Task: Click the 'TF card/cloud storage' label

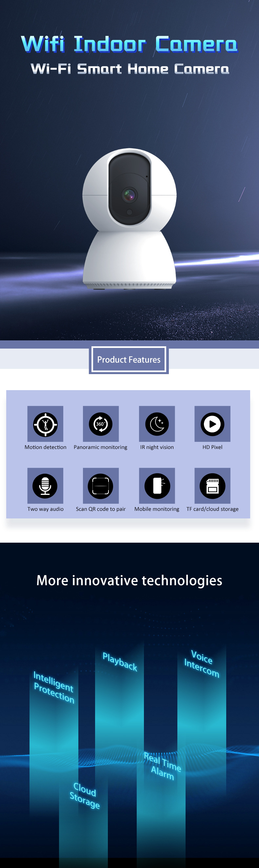Action: coord(212,509)
